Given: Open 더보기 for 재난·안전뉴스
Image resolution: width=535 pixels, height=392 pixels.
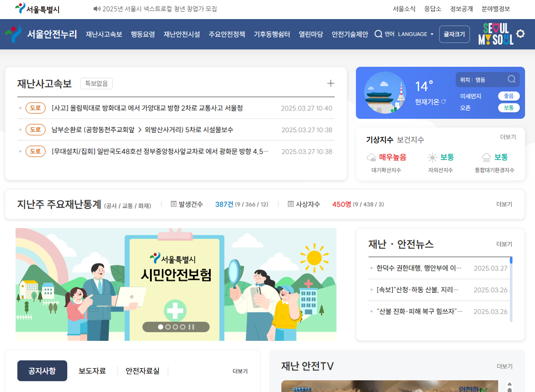Looking at the screenshot, I should click(x=503, y=244).
